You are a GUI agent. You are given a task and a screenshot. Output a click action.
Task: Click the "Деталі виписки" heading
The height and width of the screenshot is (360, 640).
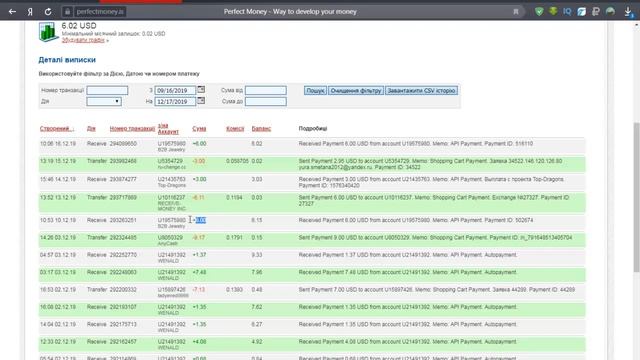pyautogui.click(x=67, y=60)
